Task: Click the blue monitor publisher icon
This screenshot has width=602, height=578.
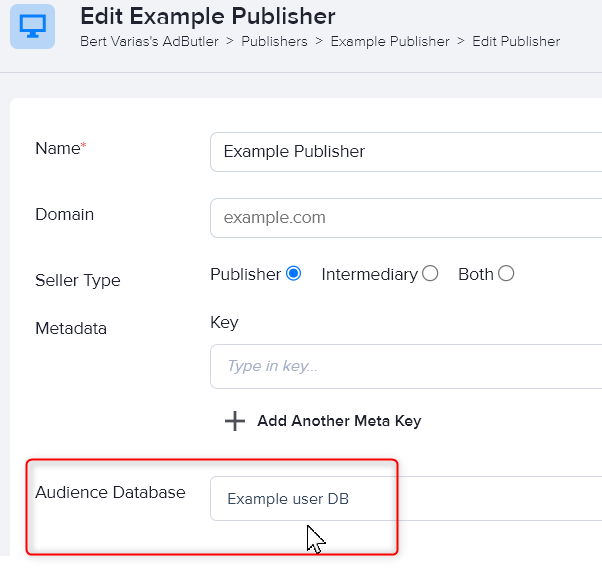Action: (32, 26)
